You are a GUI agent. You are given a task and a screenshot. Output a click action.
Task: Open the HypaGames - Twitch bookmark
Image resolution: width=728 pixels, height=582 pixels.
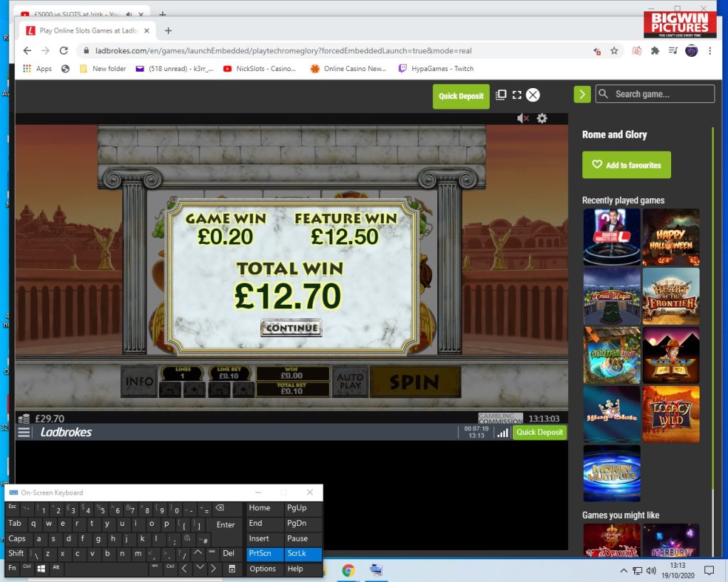(x=436, y=69)
